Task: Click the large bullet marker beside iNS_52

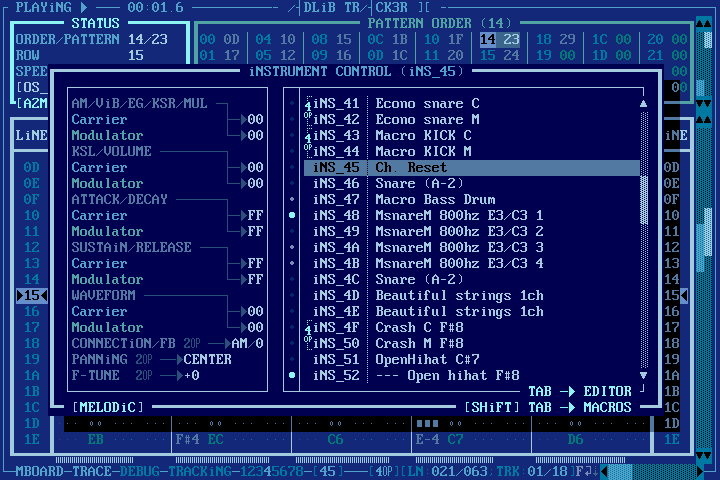Action: [x=292, y=375]
